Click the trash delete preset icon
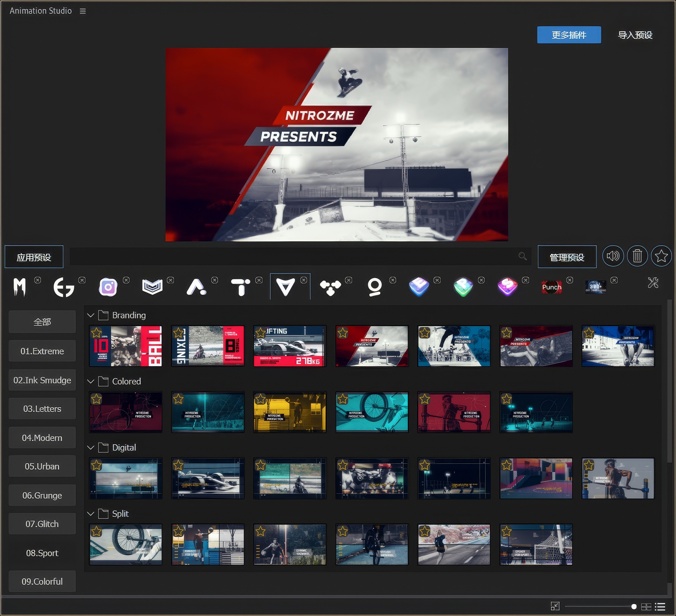Screen dimensions: 676x616 (x=637, y=256)
